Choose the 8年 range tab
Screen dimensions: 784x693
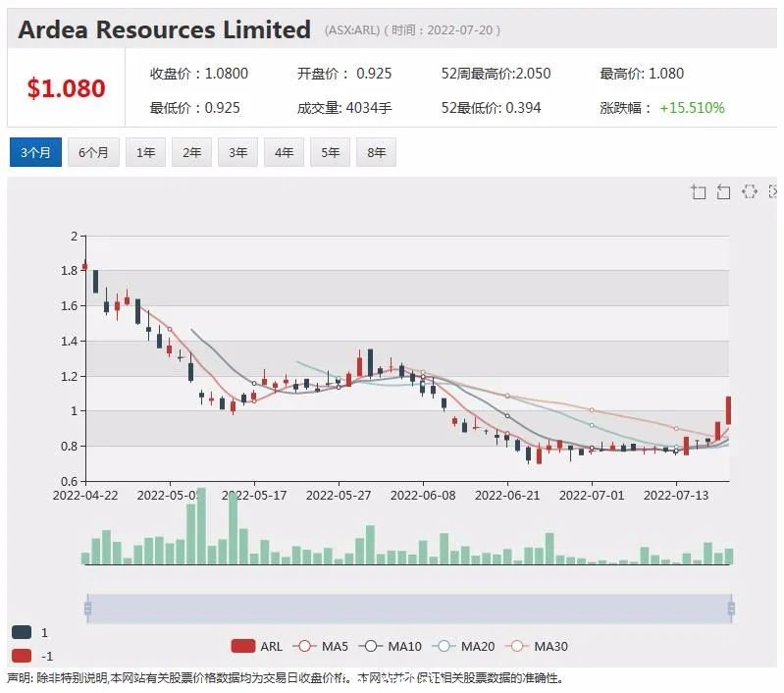pos(376,152)
